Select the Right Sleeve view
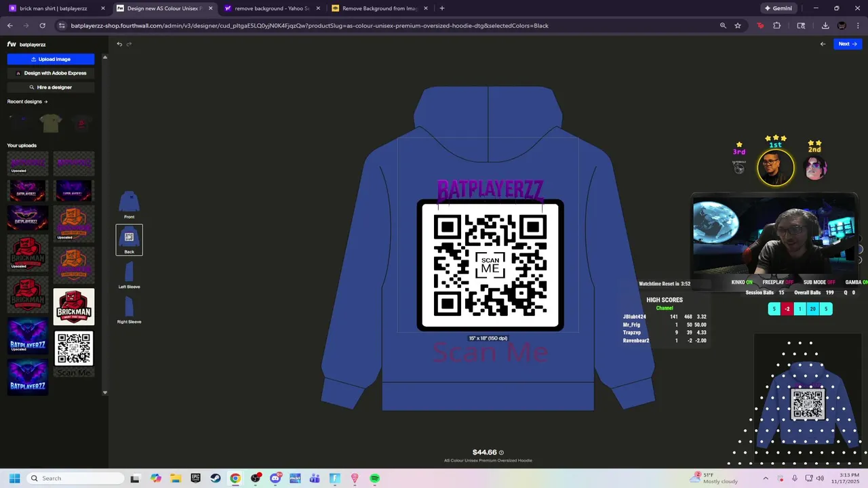The image size is (868, 488). [x=129, y=310]
